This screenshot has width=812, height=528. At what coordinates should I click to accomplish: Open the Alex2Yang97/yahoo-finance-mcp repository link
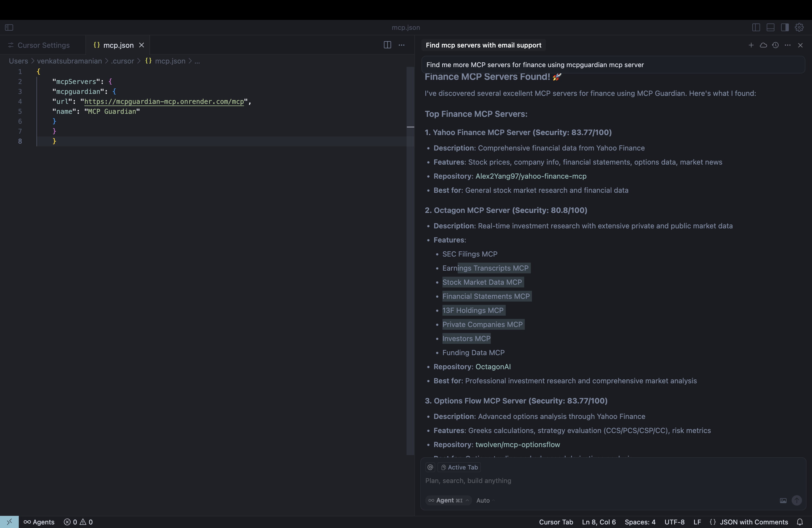tap(531, 176)
